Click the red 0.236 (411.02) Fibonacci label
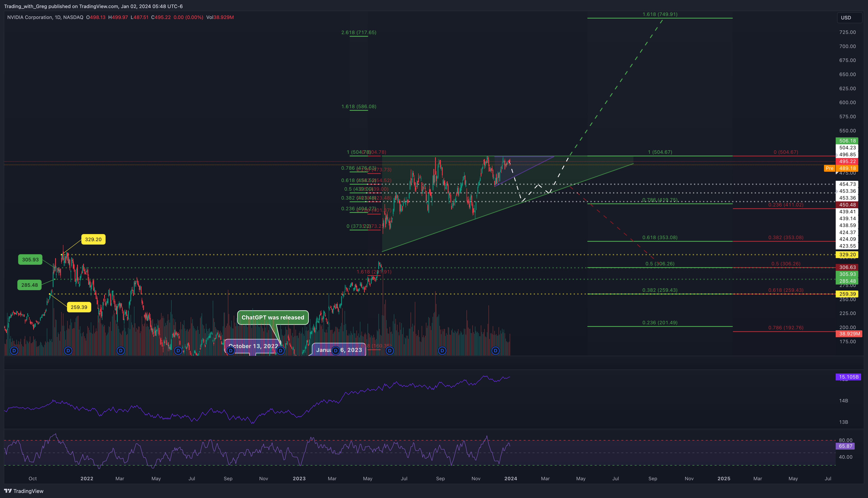The height and width of the screenshot is (498, 868). tap(786, 205)
